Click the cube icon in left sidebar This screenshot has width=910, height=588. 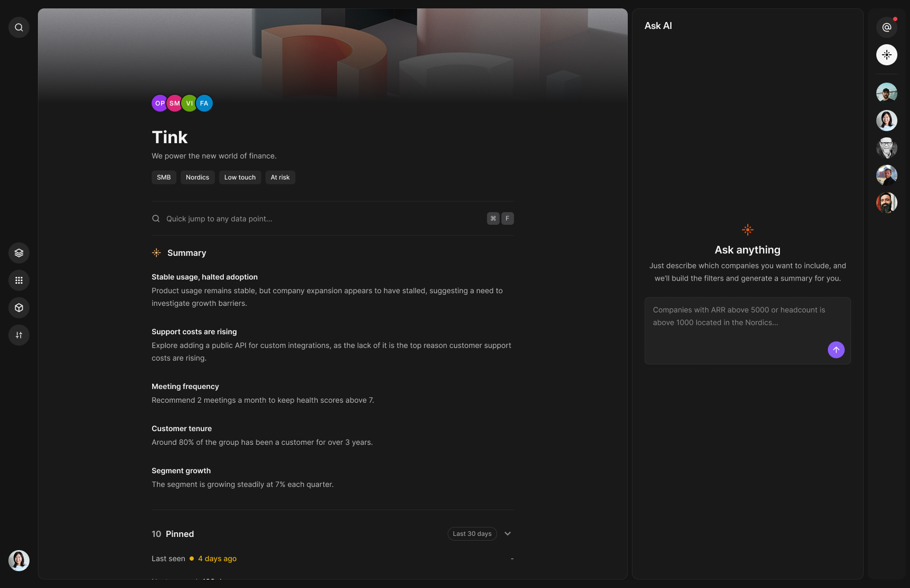pyautogui.click(x=19, y=307)
